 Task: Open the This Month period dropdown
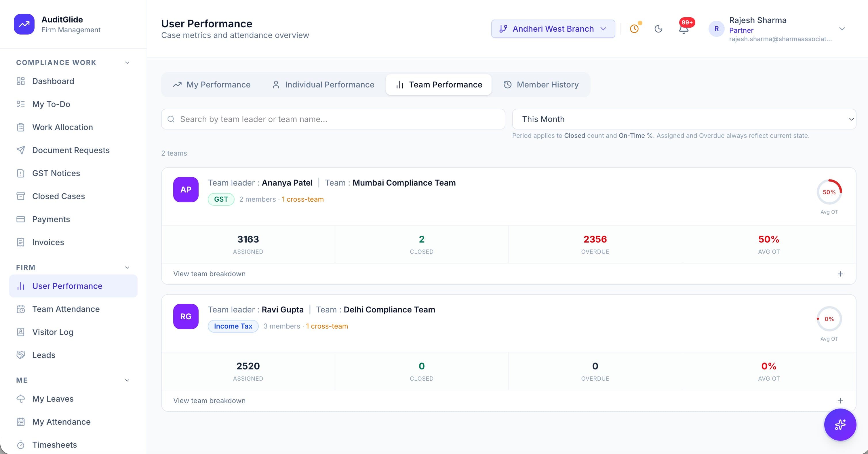pos(684,119)
